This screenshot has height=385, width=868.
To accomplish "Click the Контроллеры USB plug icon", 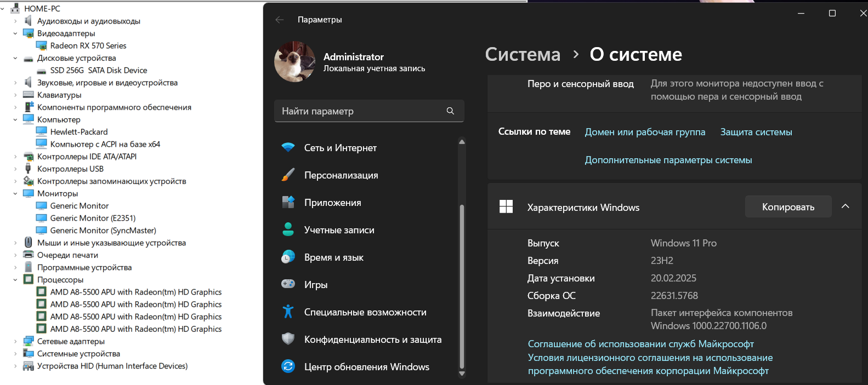I will point(28,169).
